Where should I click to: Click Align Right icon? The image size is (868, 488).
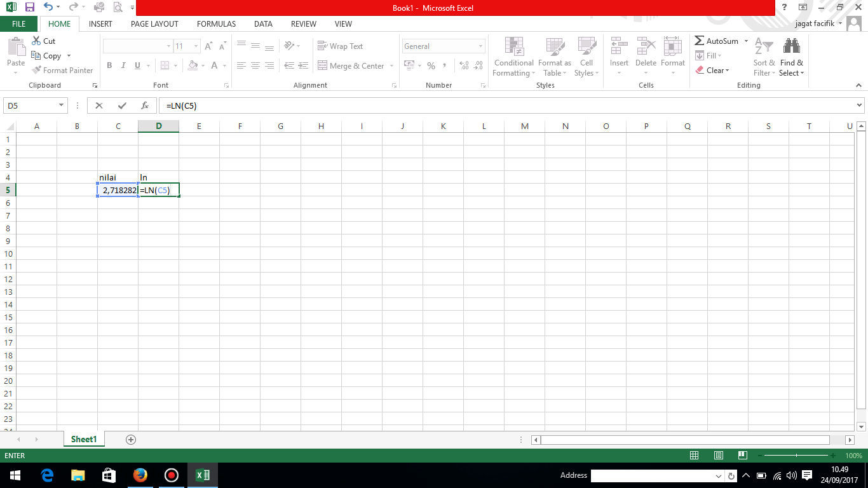click(x=269, y=65)
